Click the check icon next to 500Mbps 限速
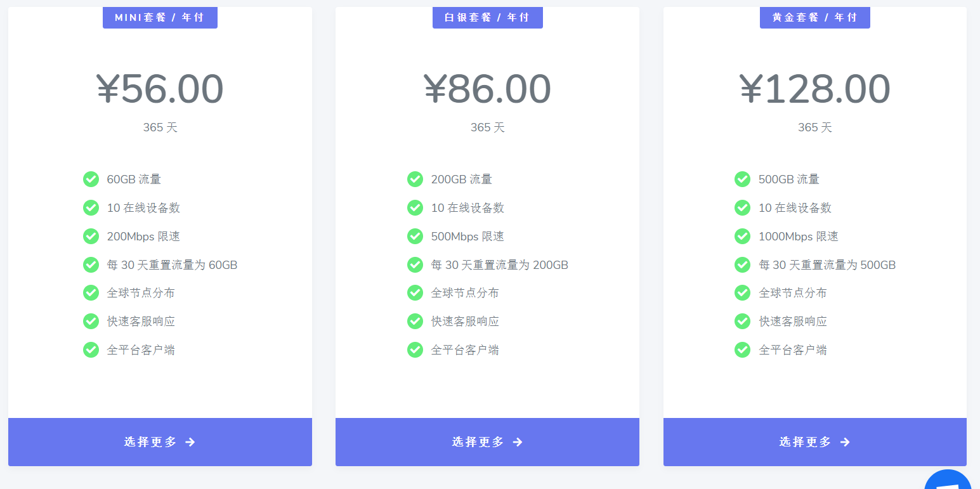This screenshot has width=980, height=489. pyautogui.click(x=415, y=236)
